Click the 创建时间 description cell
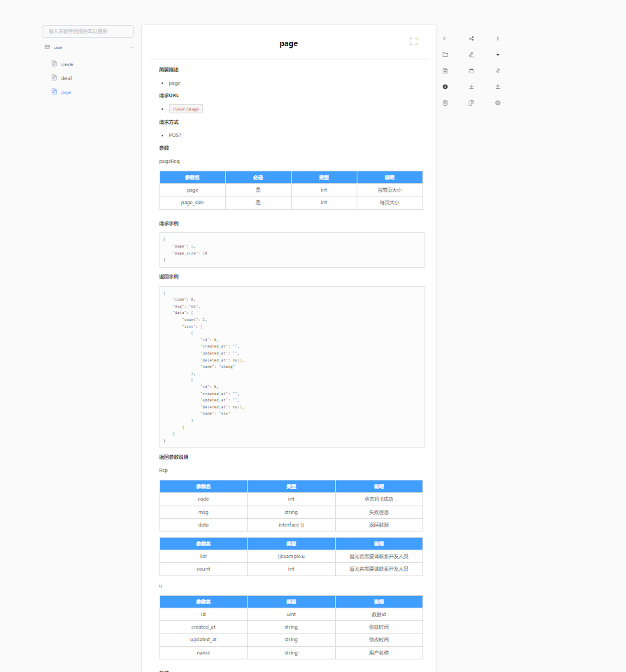Screen dimensions: 626x672 click(x=379, y=627)
